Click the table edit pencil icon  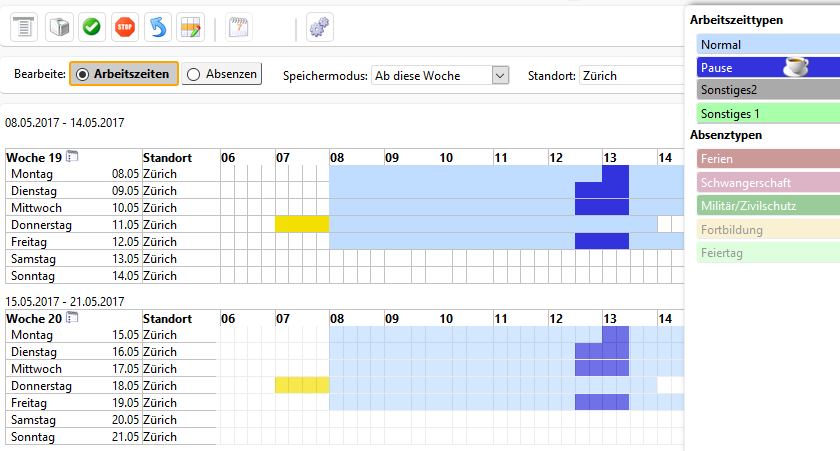click(190, 27)
